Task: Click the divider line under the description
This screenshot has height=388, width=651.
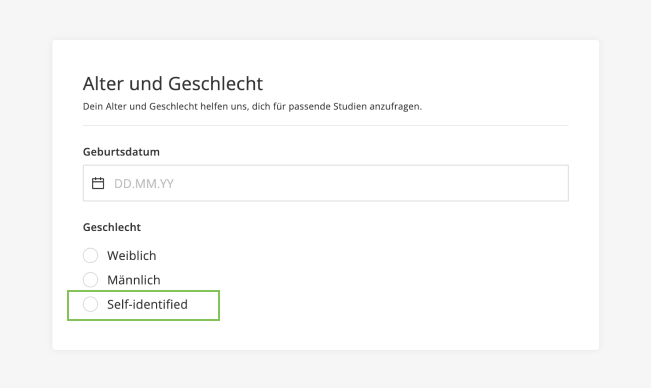Action: [x=326, y=125]
